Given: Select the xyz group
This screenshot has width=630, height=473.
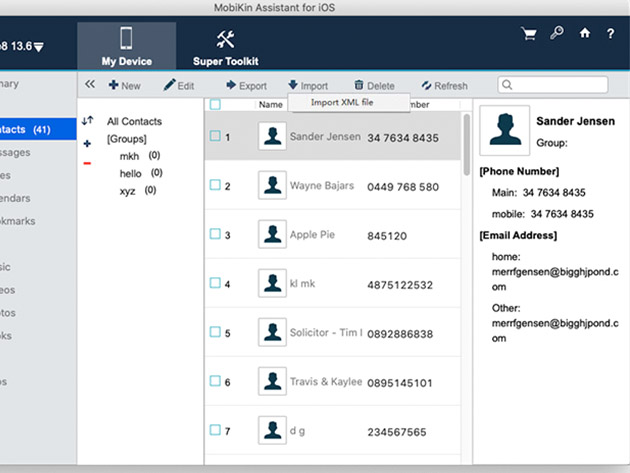Looking at the screenshot, I should pyautogui.click(x=138, y=190).
